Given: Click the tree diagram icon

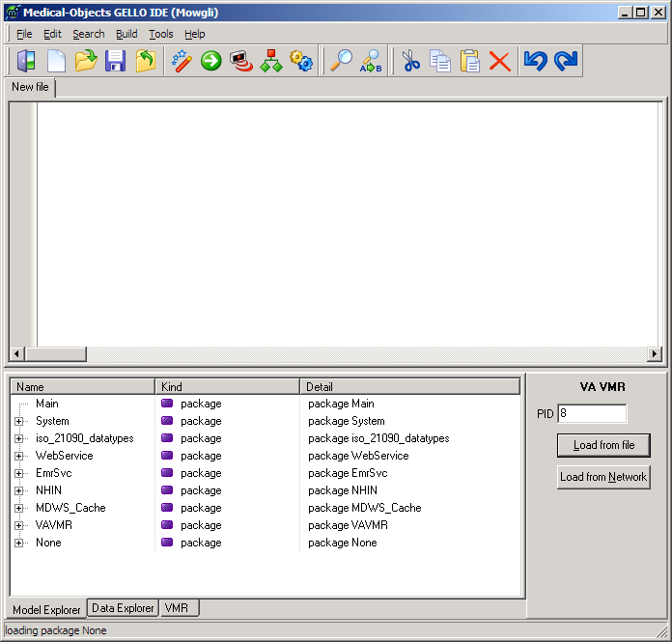Looking at the screenshot, I should (x=271, y=61).
